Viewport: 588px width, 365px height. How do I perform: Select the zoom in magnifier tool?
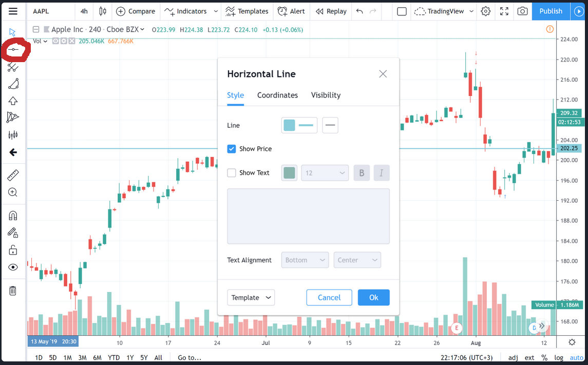tap(13, 192)
